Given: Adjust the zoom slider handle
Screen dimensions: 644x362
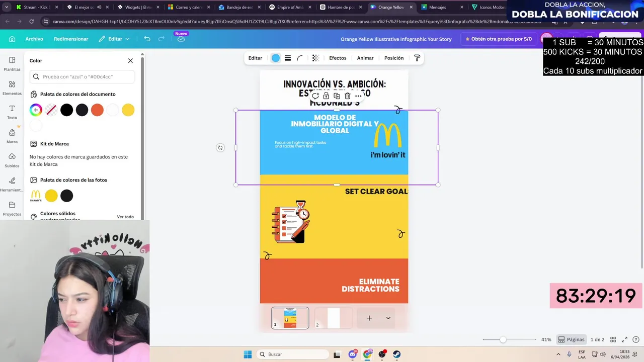Looking at the screenshot, I should [503, 339].
